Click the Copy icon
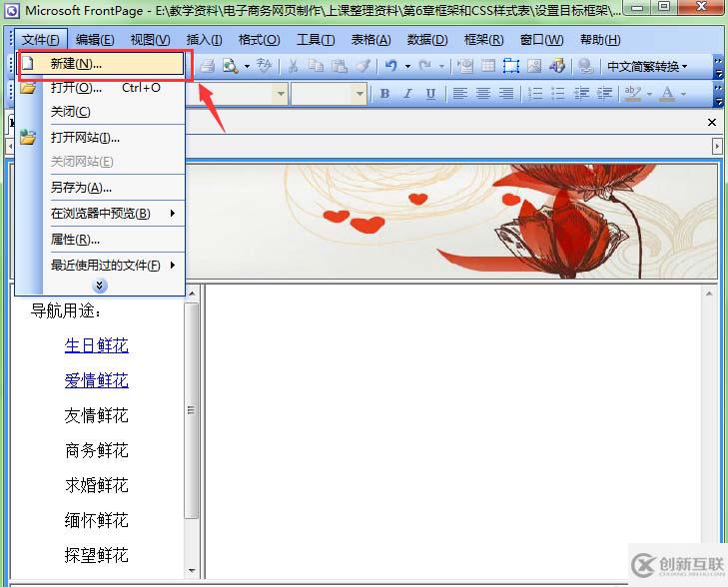 [x=316, y=66]
